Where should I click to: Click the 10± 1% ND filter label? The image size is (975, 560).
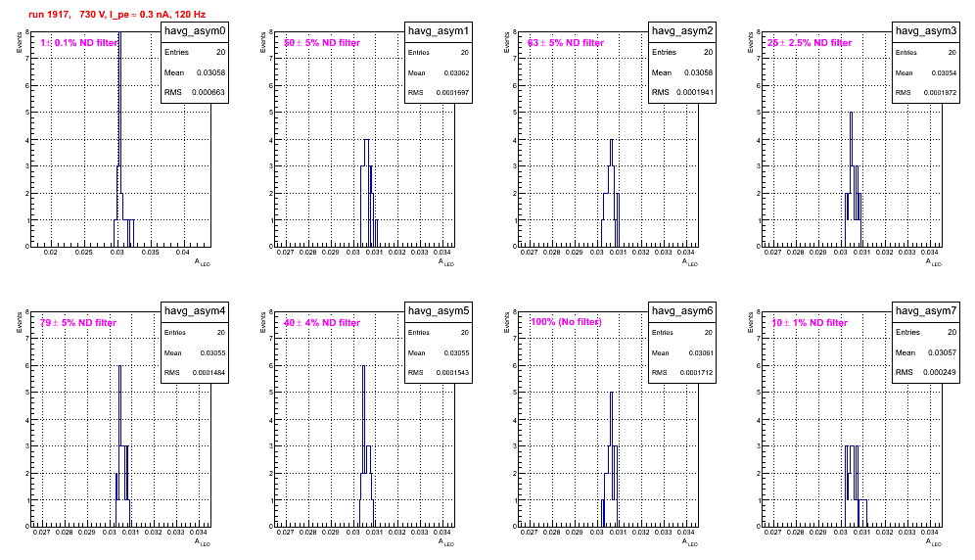point(810,323)
